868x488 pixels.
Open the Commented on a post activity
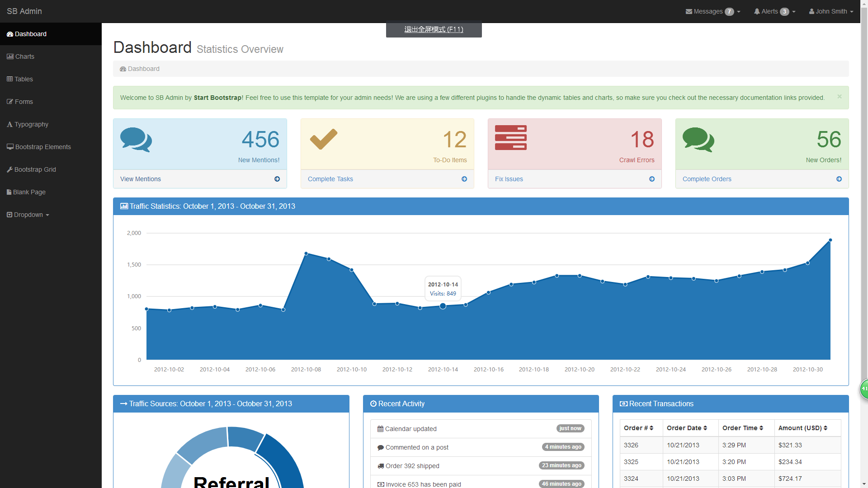[x=481, y=447]
